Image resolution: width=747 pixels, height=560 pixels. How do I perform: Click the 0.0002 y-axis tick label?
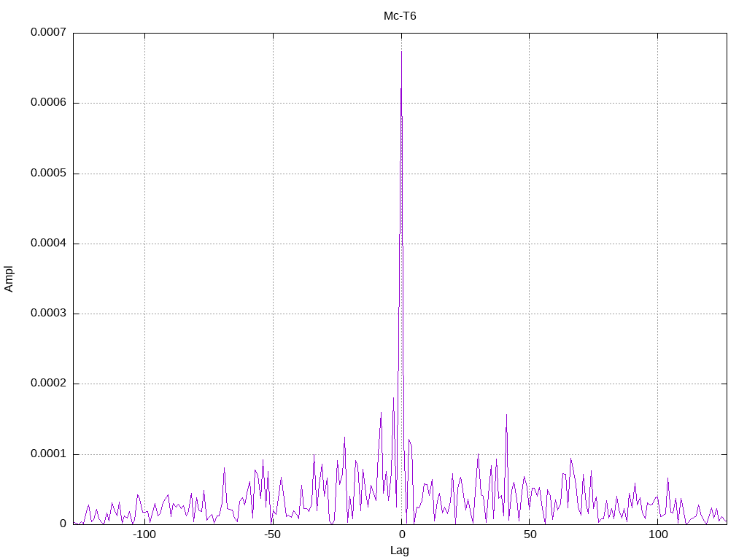pyautogui.click(x=48, y=384)
